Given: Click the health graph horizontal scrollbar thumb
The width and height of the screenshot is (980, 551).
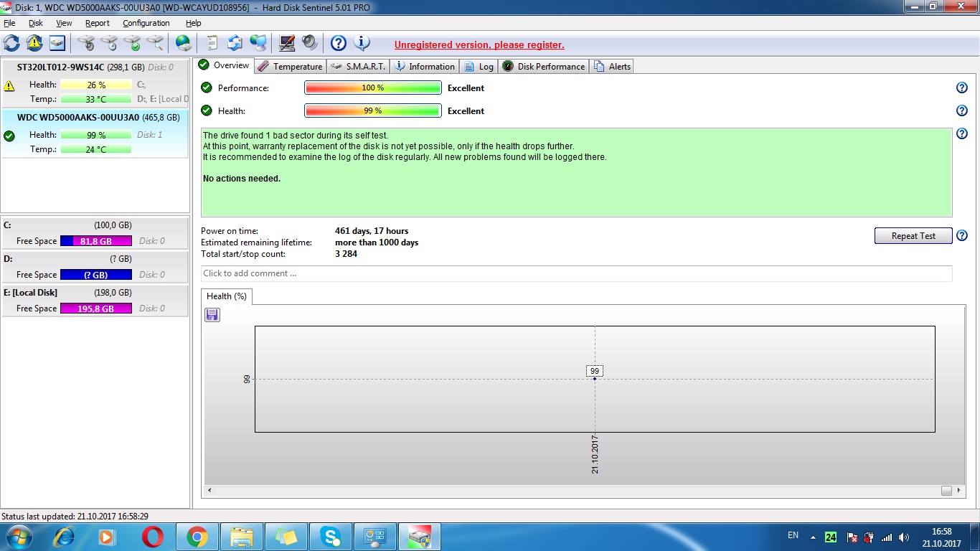Looking at the screenshot, I should pos(946,491).
